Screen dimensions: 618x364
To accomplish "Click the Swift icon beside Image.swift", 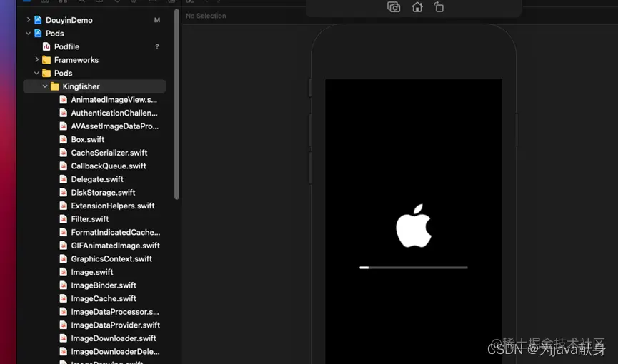I will pyautogui.click(x=63, y=272).
